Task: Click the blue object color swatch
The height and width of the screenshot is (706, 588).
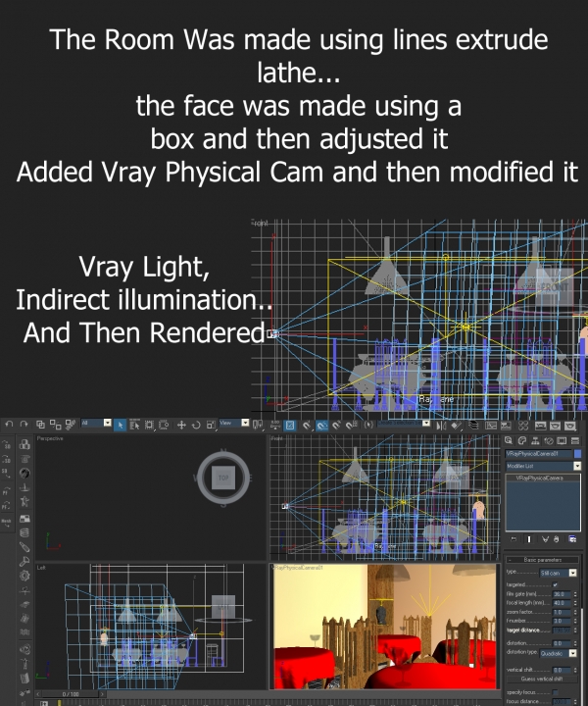Action: pos(577,454)
